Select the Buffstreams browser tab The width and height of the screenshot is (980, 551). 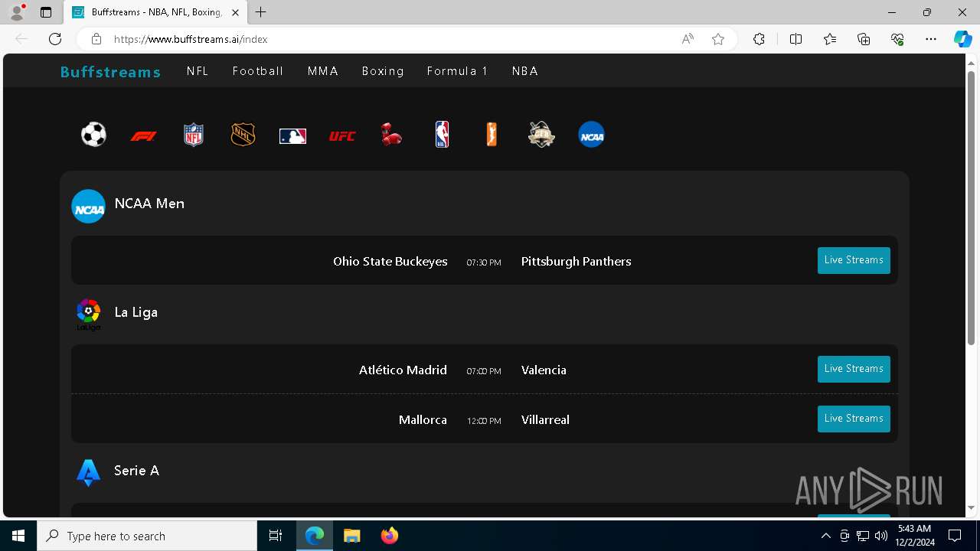[155, 12]
